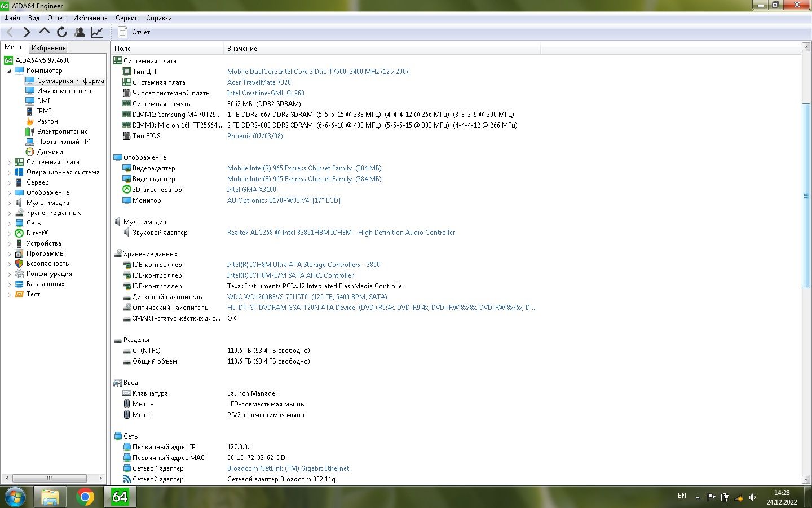The width and height of the screenshot is (812, 508).
Task: Select the База данных tree item
Action: click(45, 284)
